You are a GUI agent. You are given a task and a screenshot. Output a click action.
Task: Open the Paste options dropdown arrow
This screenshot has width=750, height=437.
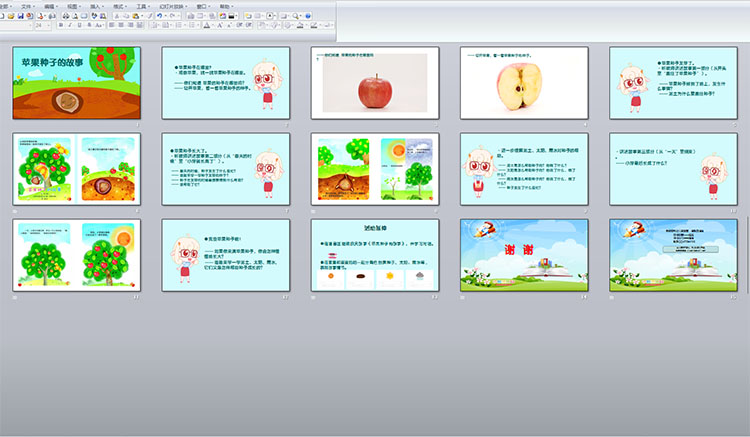click(142, 16)
